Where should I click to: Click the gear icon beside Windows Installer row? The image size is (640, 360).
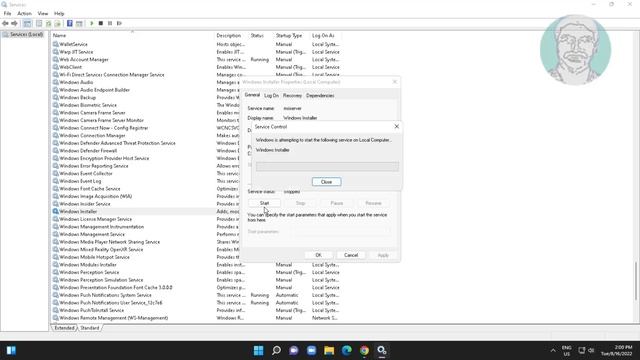[x=56, y=211]
